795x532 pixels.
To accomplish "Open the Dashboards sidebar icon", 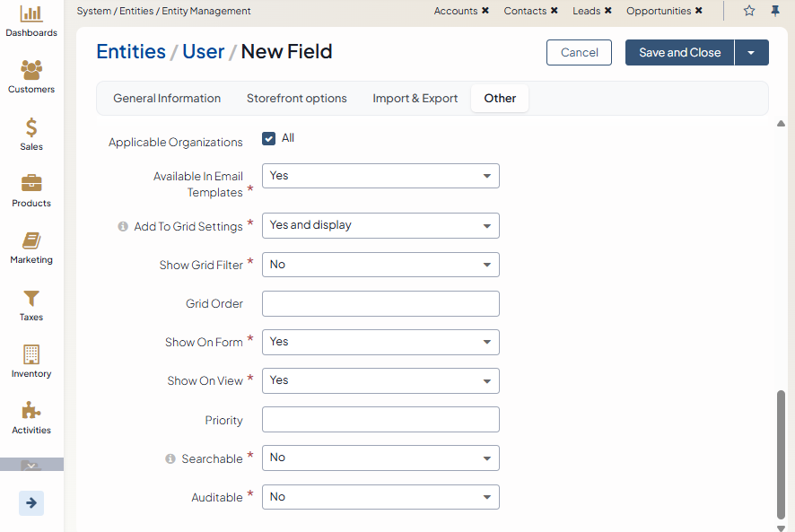I will point(31,14).
